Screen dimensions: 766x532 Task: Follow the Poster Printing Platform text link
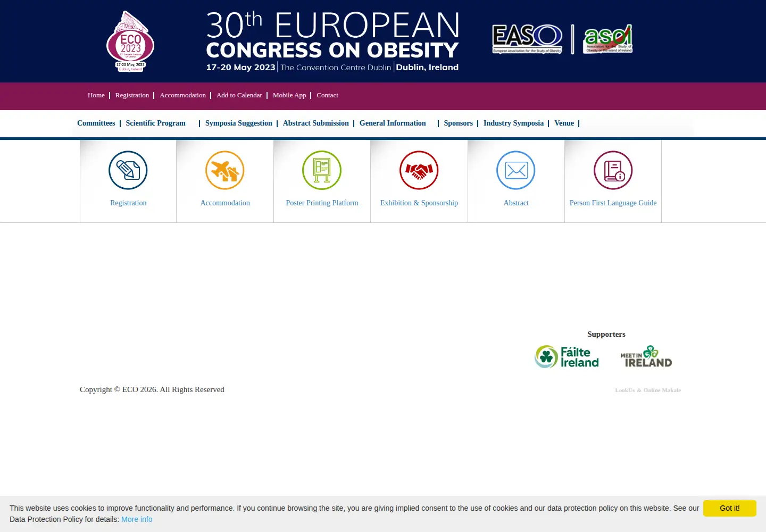tap(322, 203)
